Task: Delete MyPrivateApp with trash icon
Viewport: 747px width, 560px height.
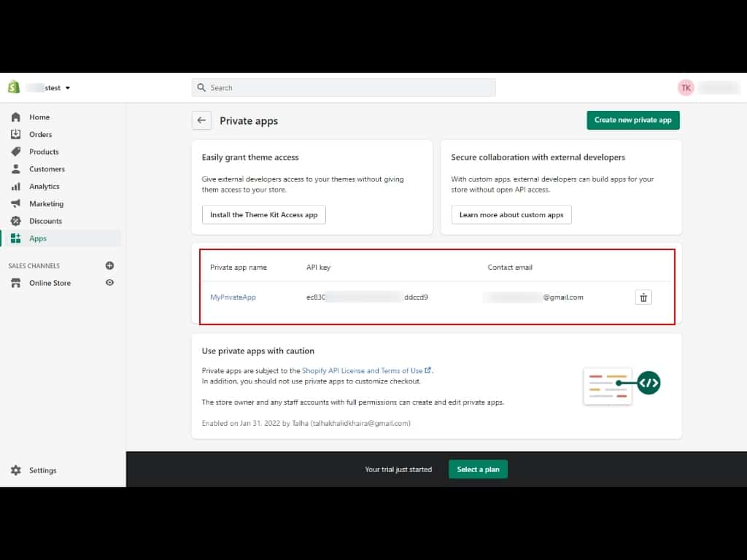Action: tap(643, 297)
